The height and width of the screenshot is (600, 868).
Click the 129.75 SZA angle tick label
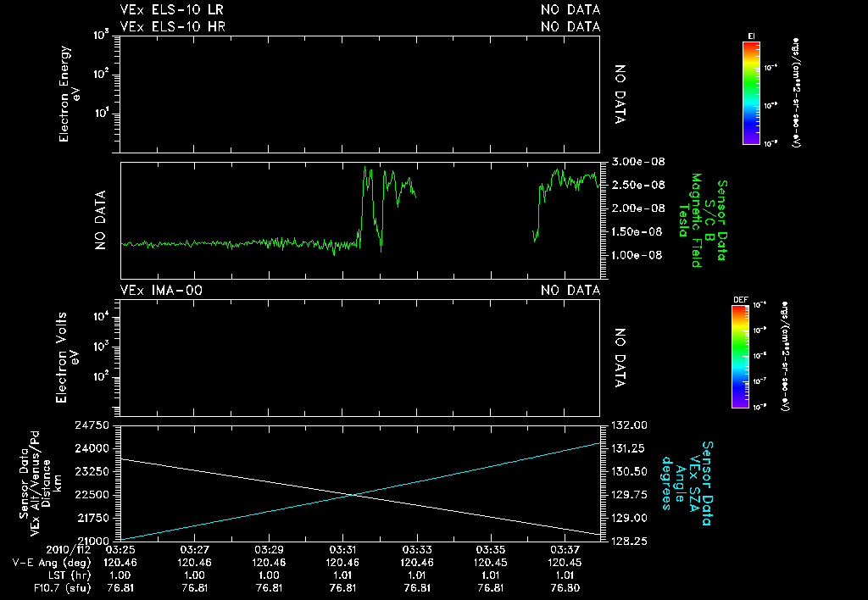pyautogui.click(x=630, y=495)
